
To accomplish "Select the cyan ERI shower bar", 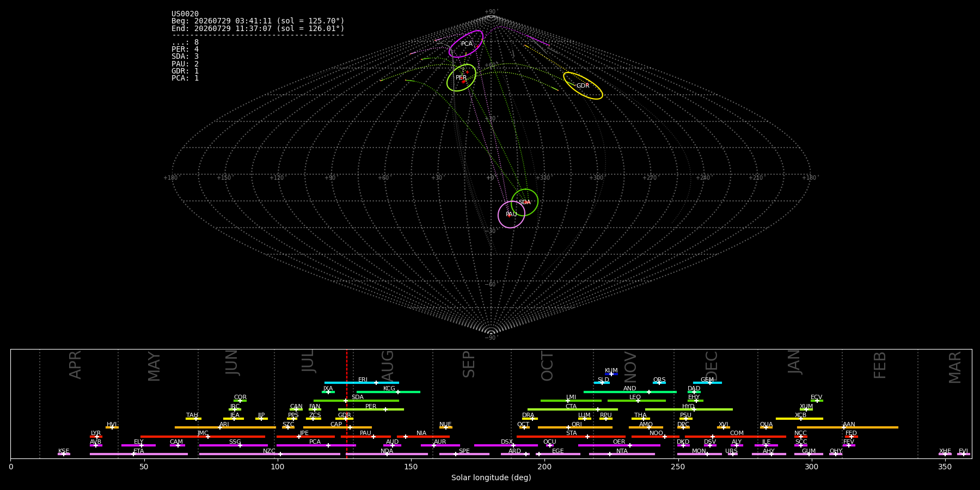I will tap(362, 383).
